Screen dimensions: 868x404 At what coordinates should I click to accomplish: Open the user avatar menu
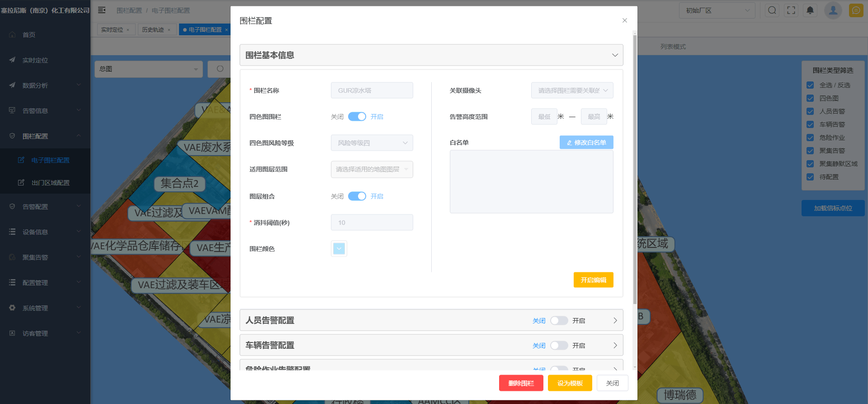click(x=833, y=10)
